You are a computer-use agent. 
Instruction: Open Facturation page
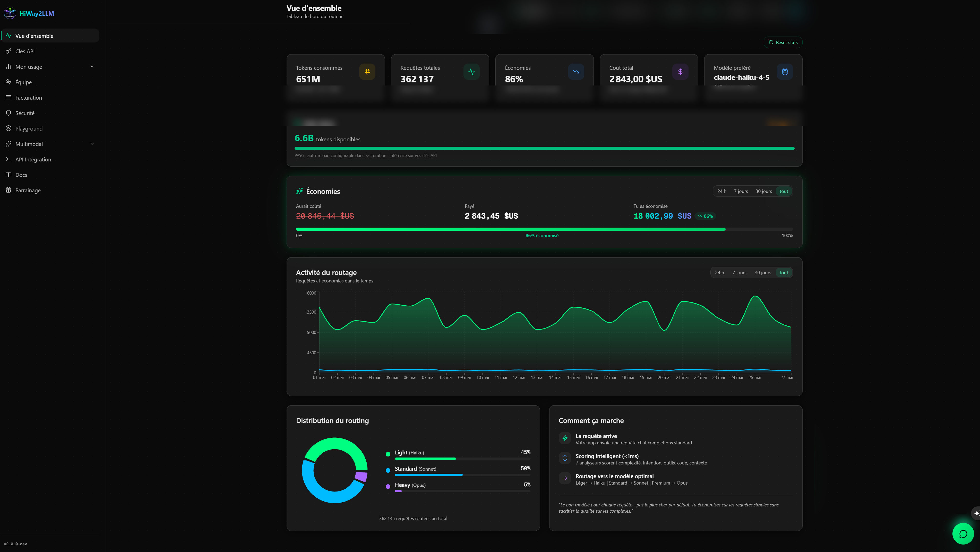coord(50,98)
